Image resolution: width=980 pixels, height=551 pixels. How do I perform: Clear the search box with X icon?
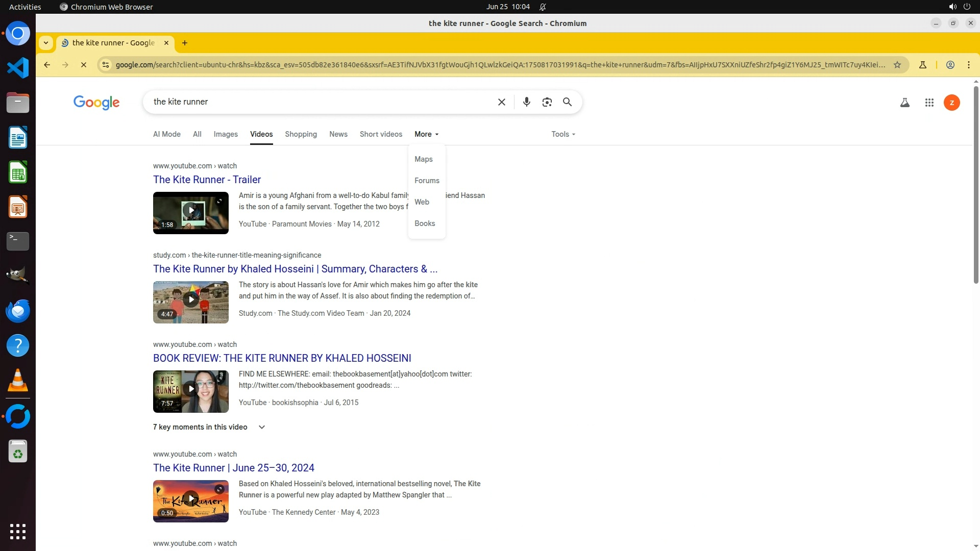click(x=501, y=102)
